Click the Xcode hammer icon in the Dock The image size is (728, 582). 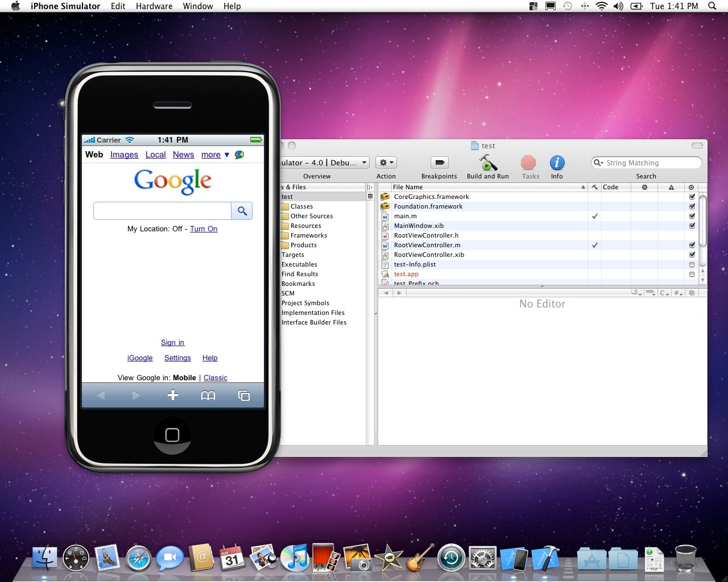click(545, 558)
